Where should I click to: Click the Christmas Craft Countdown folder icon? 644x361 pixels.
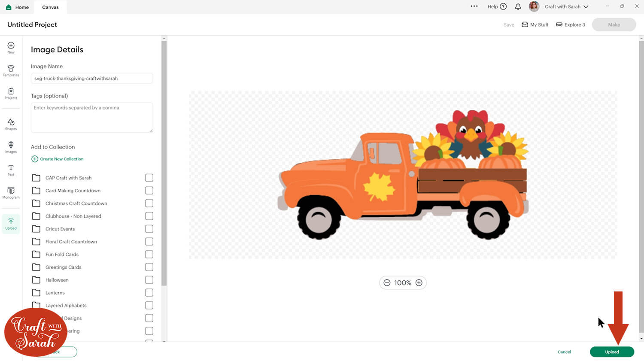click(36, 203)
